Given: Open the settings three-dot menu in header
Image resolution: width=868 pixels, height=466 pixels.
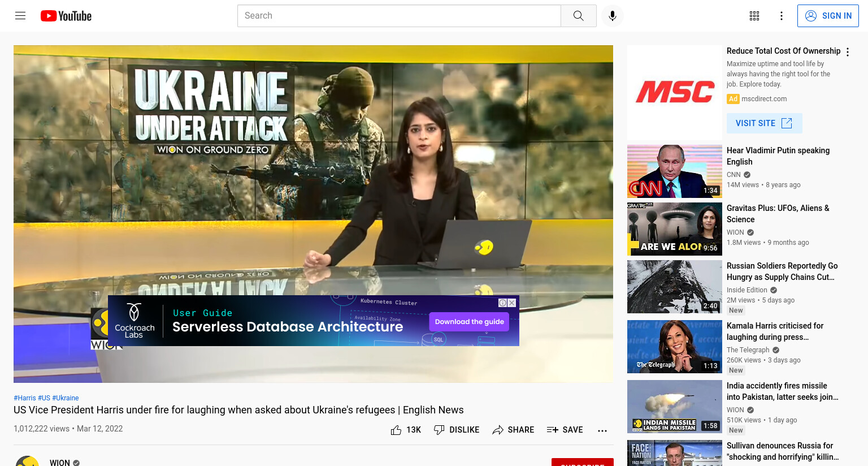Looking at the screenshot, I should [x=782, y=16].
